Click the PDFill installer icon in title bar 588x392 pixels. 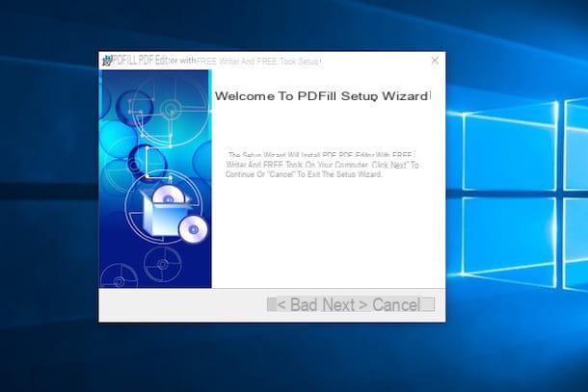(107, 61)
